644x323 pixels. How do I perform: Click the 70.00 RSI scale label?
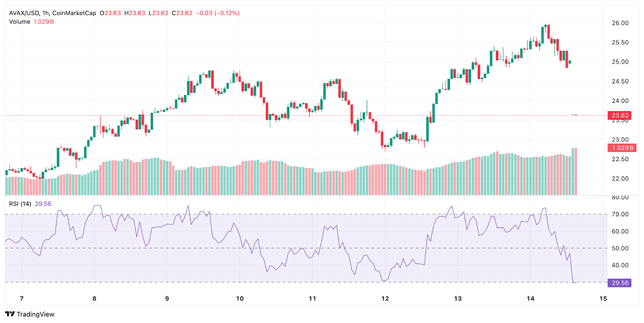pos(620,214)
